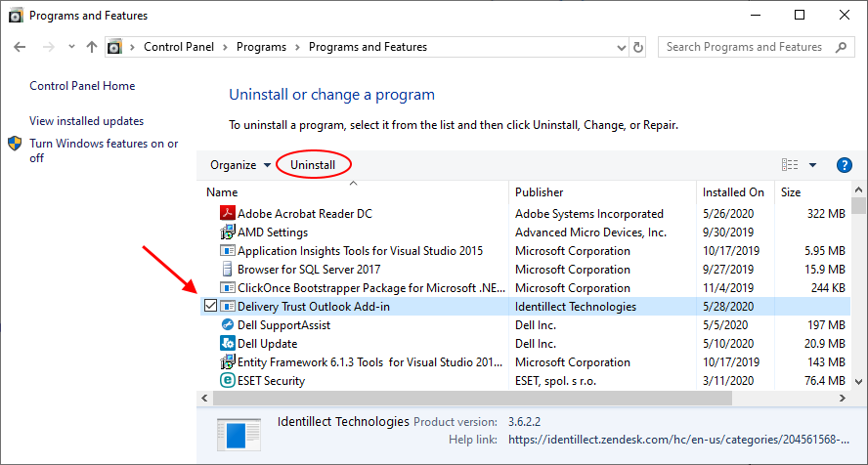
Task: Click the Identillect product thumbnail in details pane
Action: (239, 434)
